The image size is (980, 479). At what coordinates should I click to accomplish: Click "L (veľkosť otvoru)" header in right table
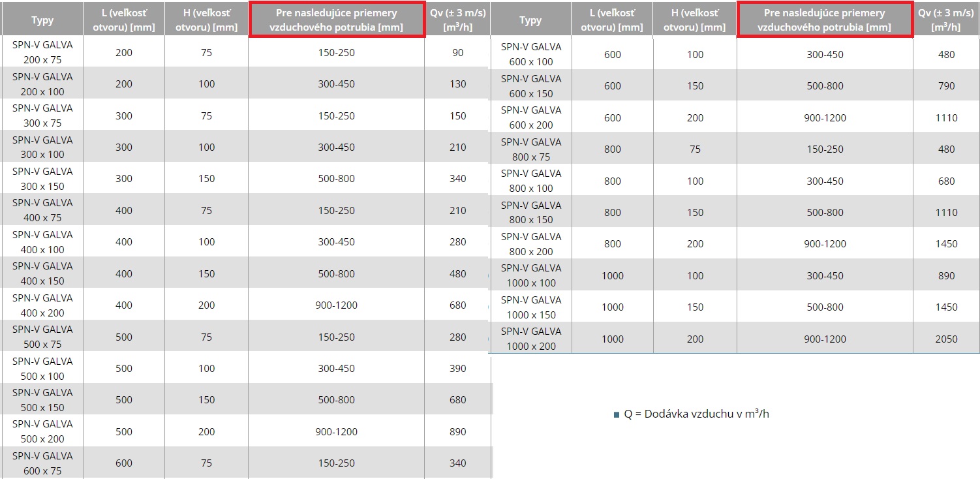click(612, 20)
